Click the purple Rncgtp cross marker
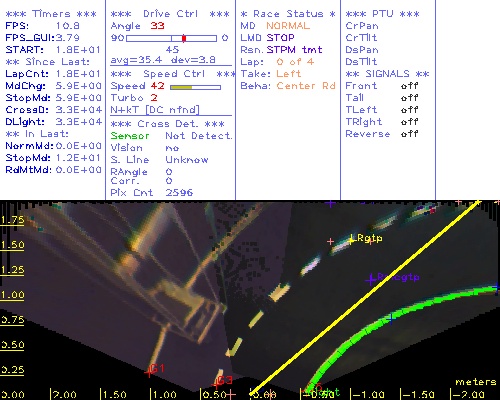Viewport: 500px width, 400px height. [371, 279]
